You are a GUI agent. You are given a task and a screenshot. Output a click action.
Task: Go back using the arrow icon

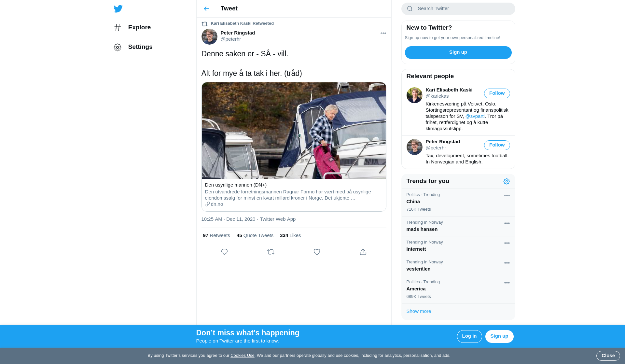206,9
